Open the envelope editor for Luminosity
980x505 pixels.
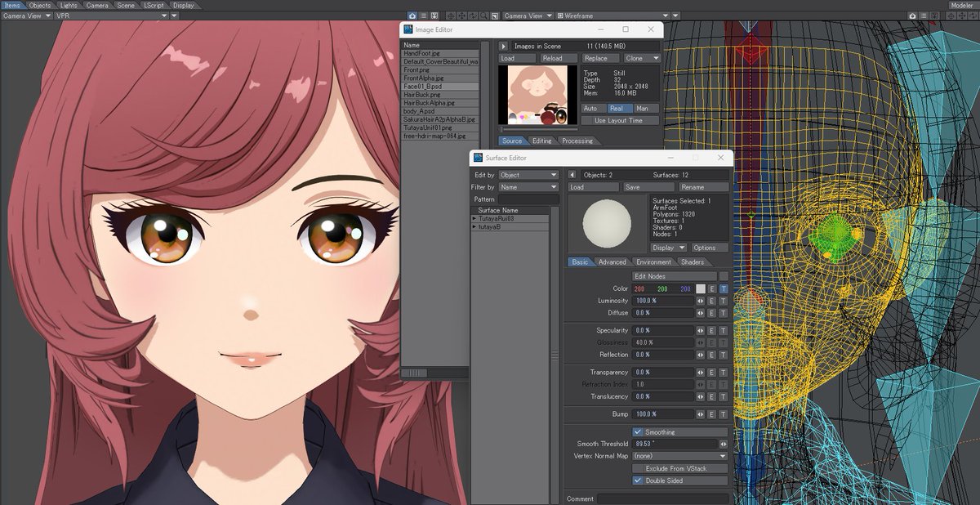711,301
